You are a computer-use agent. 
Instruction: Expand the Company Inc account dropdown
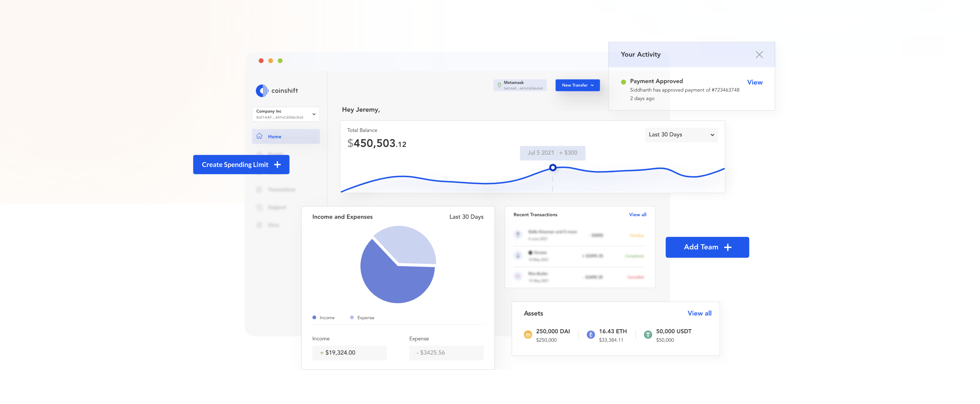click(285, 114)
